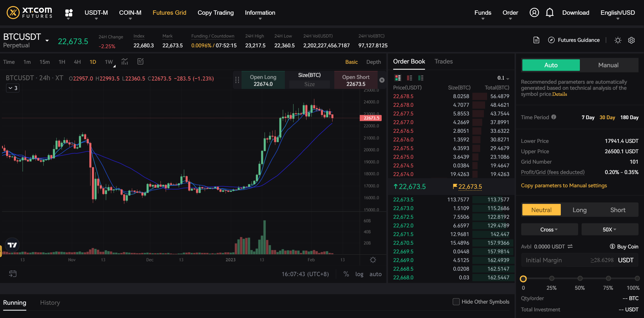Select the Long grid direction
Image resolution: width=644 pixels, height=318 pixels.
point(579,210)
